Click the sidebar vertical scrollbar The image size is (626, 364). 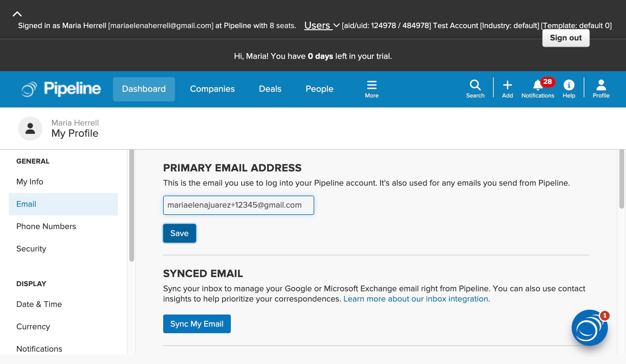131,205
